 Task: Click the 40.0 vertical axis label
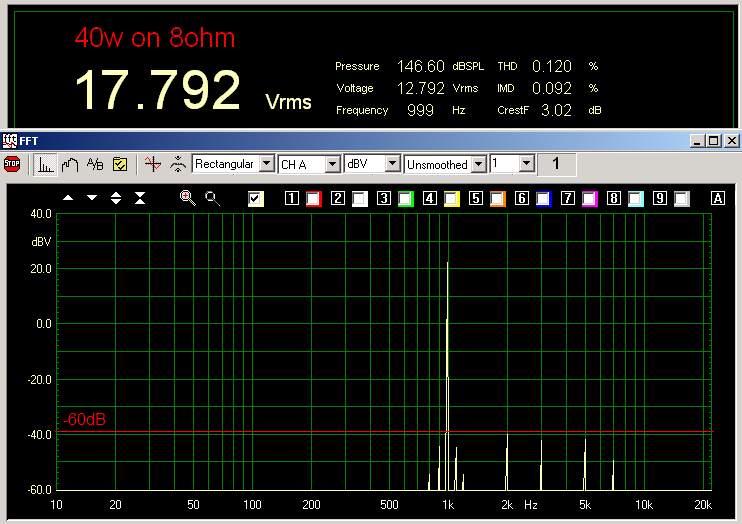click(41, 214)
